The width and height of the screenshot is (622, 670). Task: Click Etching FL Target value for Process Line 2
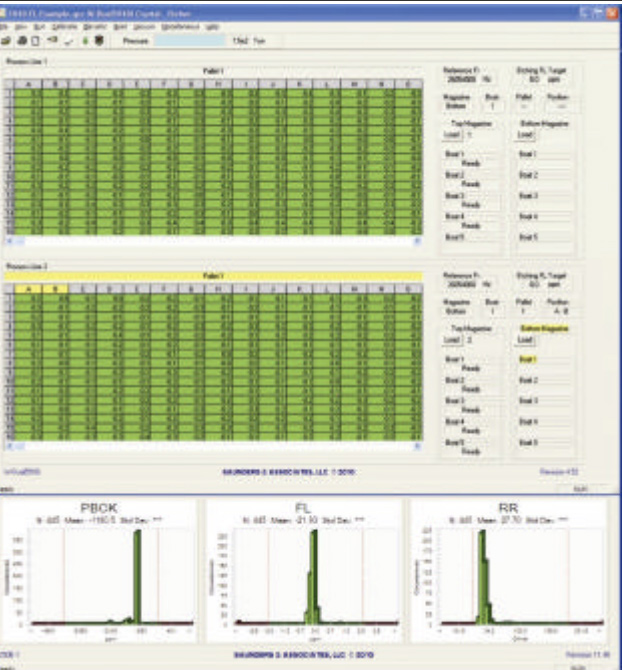pos(534,285)
